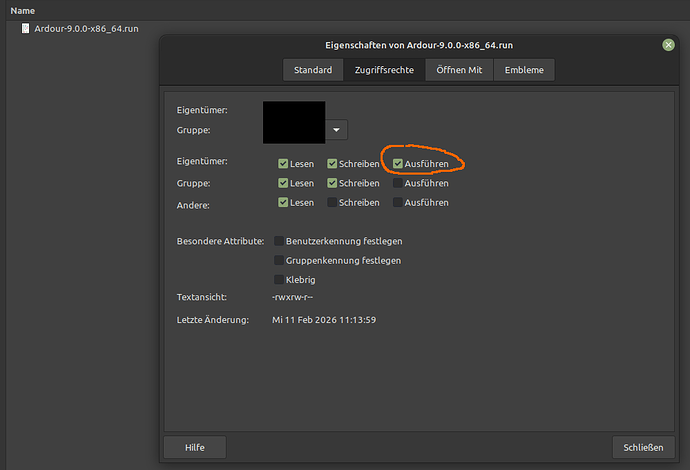Screen dimensions: 690x470
Task: Click the Schließen button
Action: coord(642,447)
